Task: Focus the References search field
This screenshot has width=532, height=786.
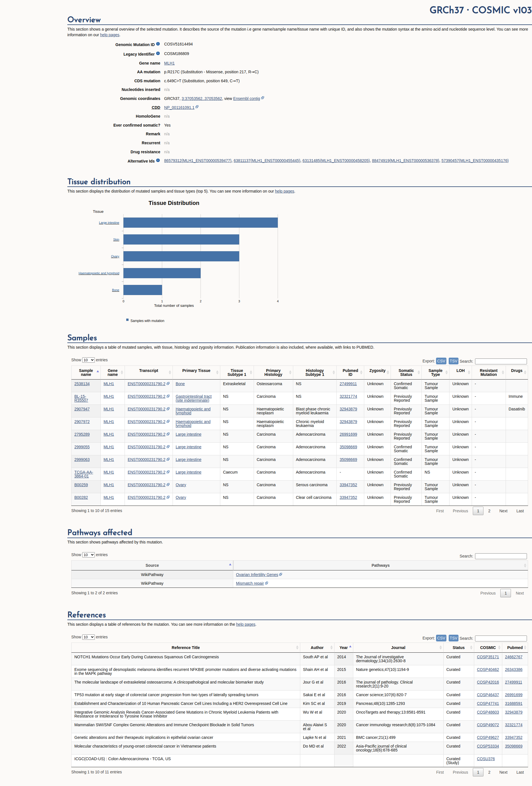Action: click(x=501, y=638)
